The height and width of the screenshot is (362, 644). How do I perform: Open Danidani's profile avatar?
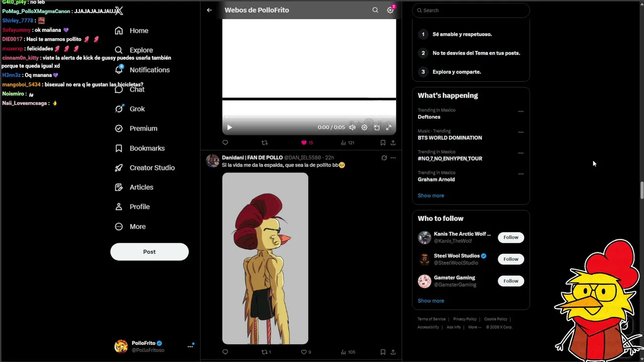point(213,161)
